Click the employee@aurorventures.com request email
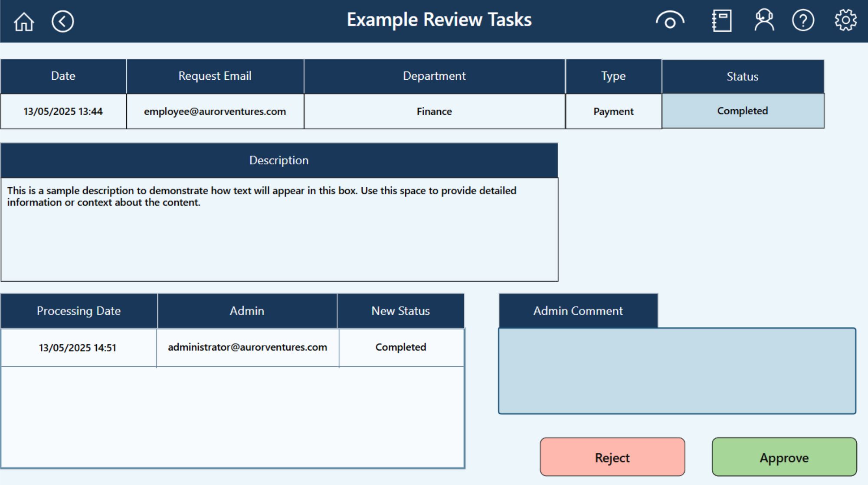868x485 pixels. click(215, 111)
